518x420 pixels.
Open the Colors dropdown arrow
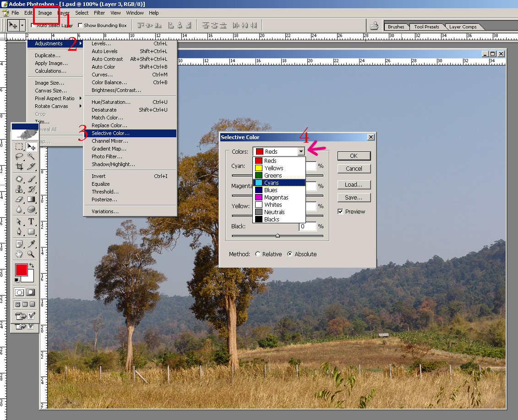[x=301, y=151]
